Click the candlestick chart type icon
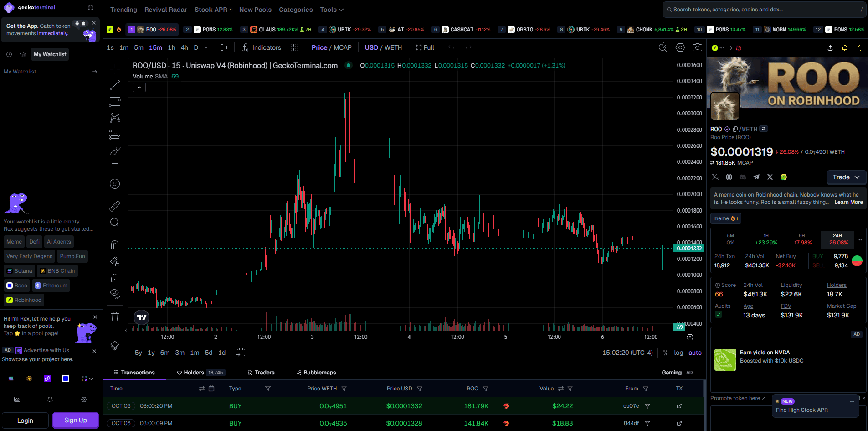868x431 pixels. 224,47
